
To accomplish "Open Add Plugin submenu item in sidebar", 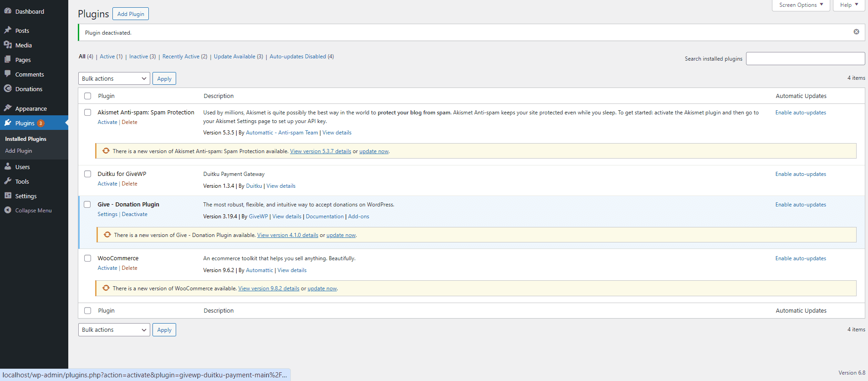I will point(19,150).
